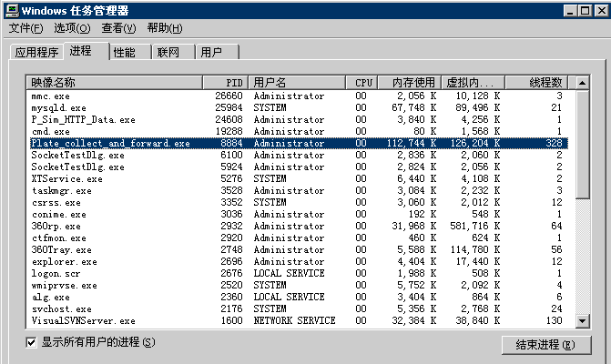Click the process list scroll-down arrow
Image resolution: width=611 pixels, height=364 pixels.
[583, 321]
